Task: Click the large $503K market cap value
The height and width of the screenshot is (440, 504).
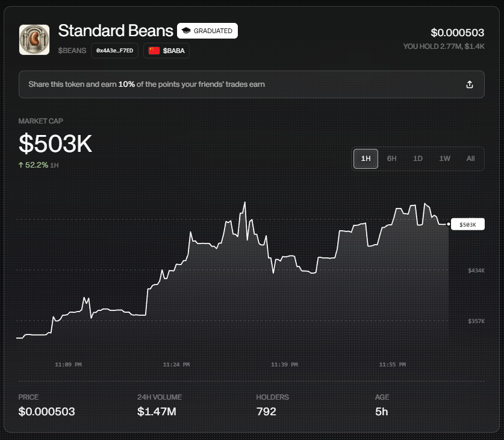Action: [55, 143]
